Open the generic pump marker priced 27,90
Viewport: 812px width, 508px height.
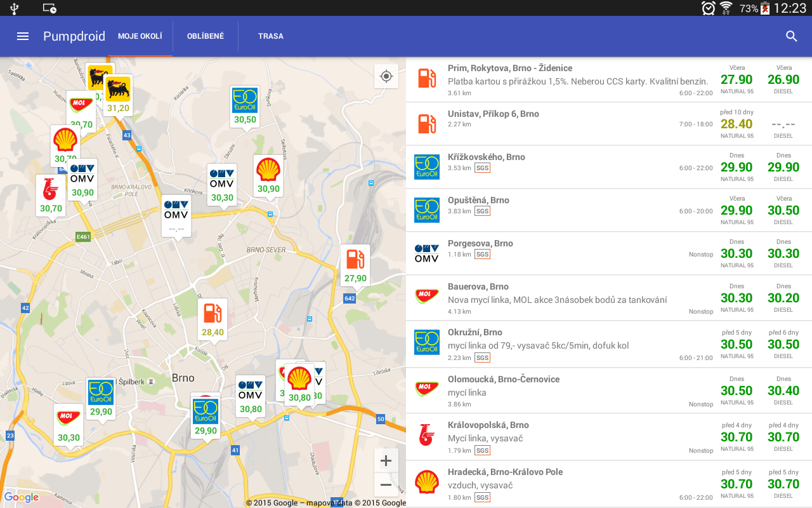355,266
